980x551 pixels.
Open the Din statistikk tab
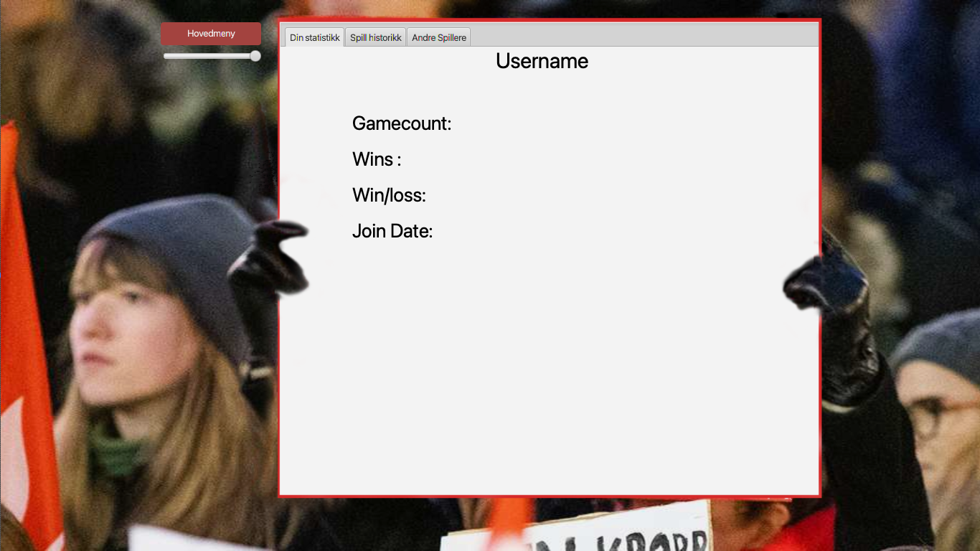click(x=315, y=37)
